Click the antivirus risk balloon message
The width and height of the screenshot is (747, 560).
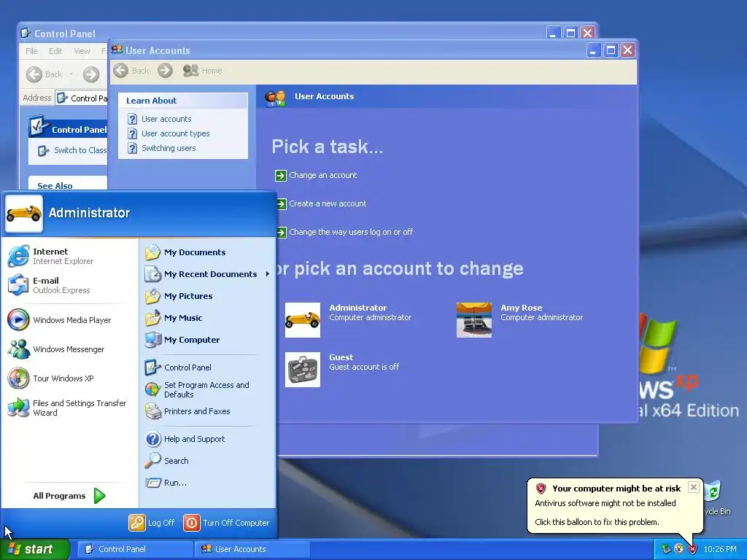point(605,503)
